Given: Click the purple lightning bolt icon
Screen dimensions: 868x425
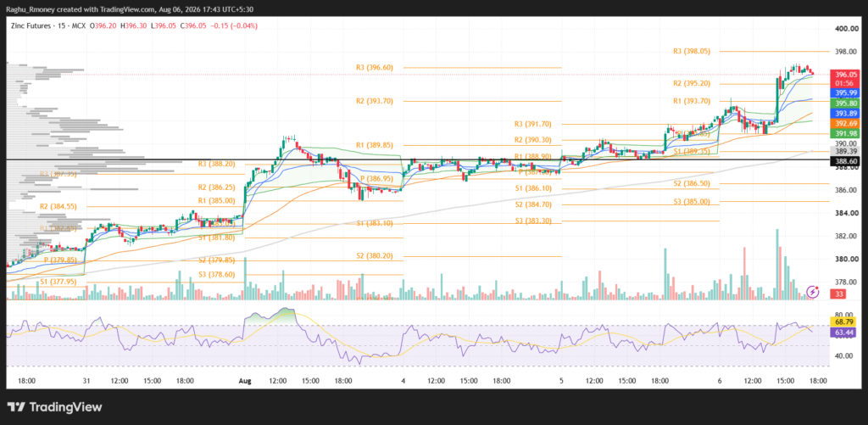Looking at the screenshot, I should [813, 291].
